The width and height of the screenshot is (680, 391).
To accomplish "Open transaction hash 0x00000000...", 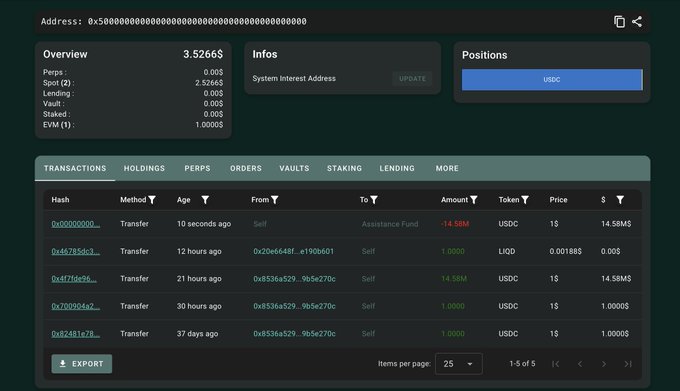I will [x=75, y=224].
